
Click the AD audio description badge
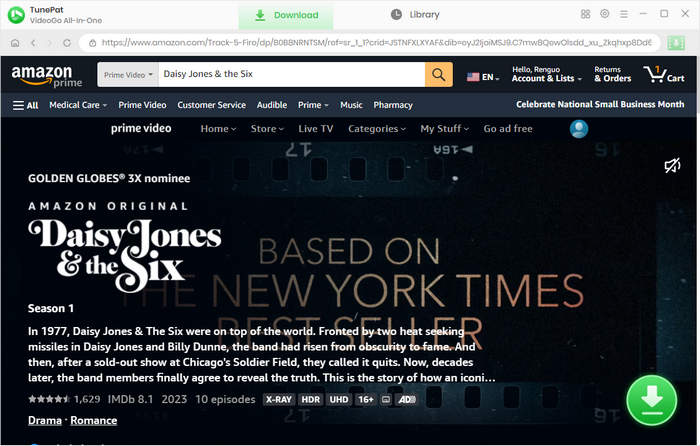click(407, 400)
